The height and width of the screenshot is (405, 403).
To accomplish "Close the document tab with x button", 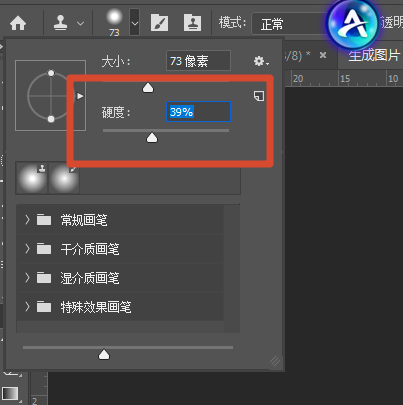I will [323, 55].
